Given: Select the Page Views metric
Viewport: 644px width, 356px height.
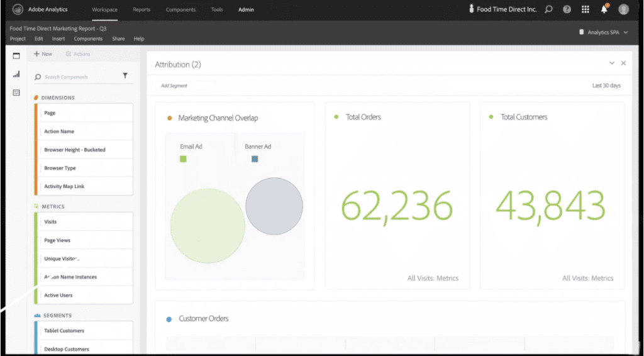Looking at the screenshot, I should [86, 240].
